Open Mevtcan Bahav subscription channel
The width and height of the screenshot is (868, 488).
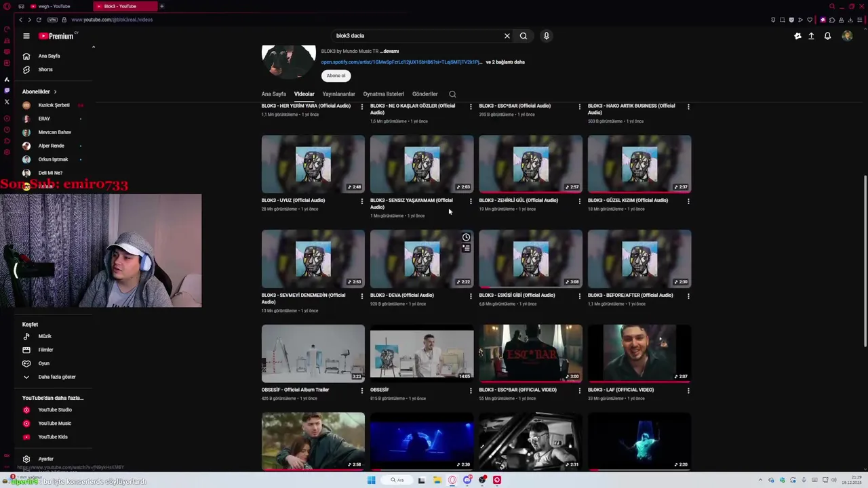tap(54, 132)
